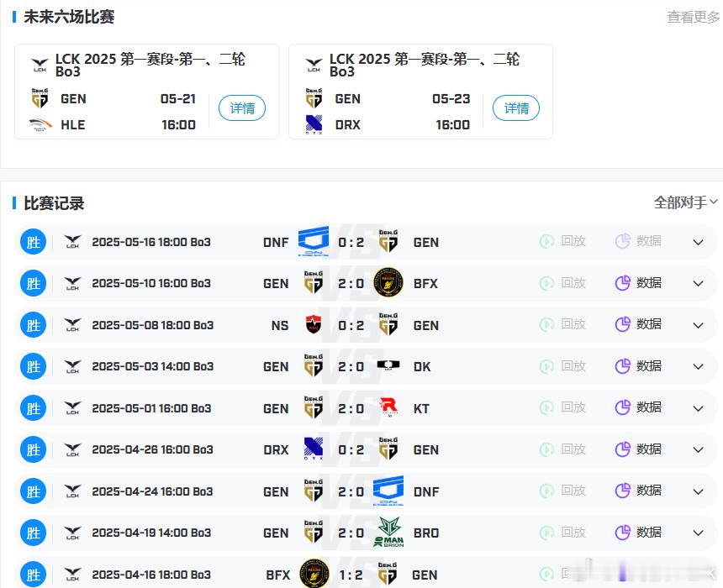Open 数据 stats for 04-26 DRX vs GEN
Image resolution: width=723 pixels, height=588 pixels.
pos(639,449)
